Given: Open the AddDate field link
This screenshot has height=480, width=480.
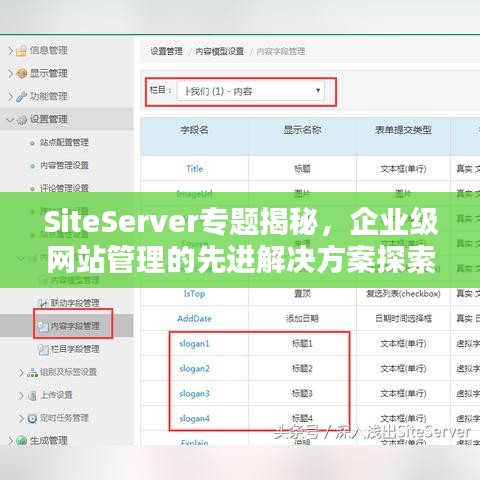Looking at the screenshot, I should [x=194, y=319].
